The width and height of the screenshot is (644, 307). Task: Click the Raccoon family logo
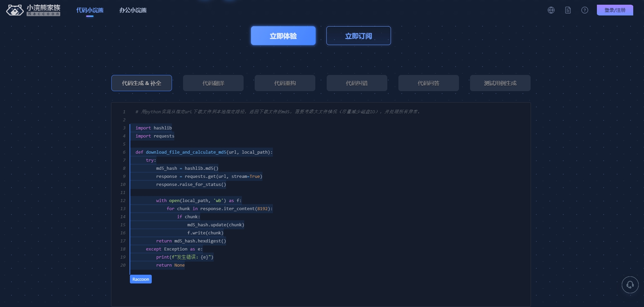(x=33, y=10)
